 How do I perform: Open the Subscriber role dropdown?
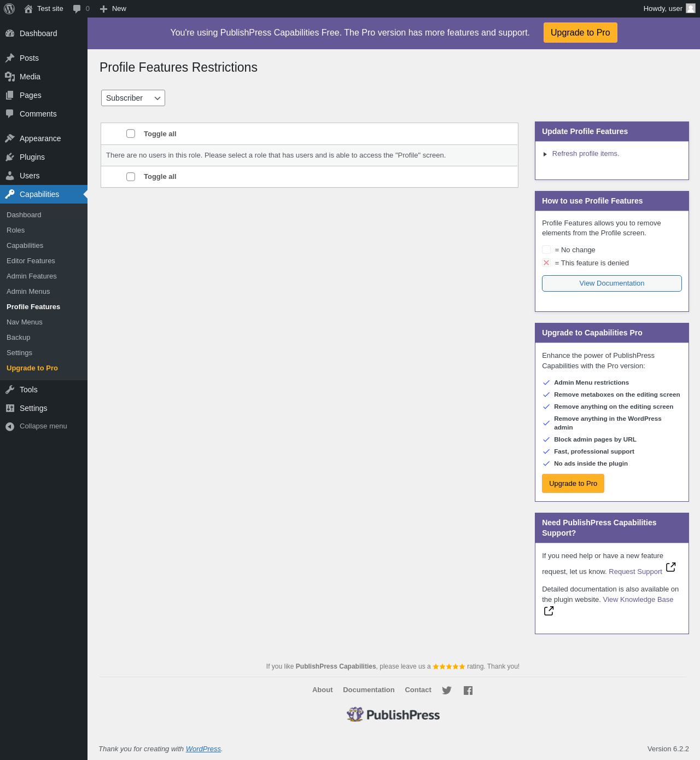click(133, 98)
